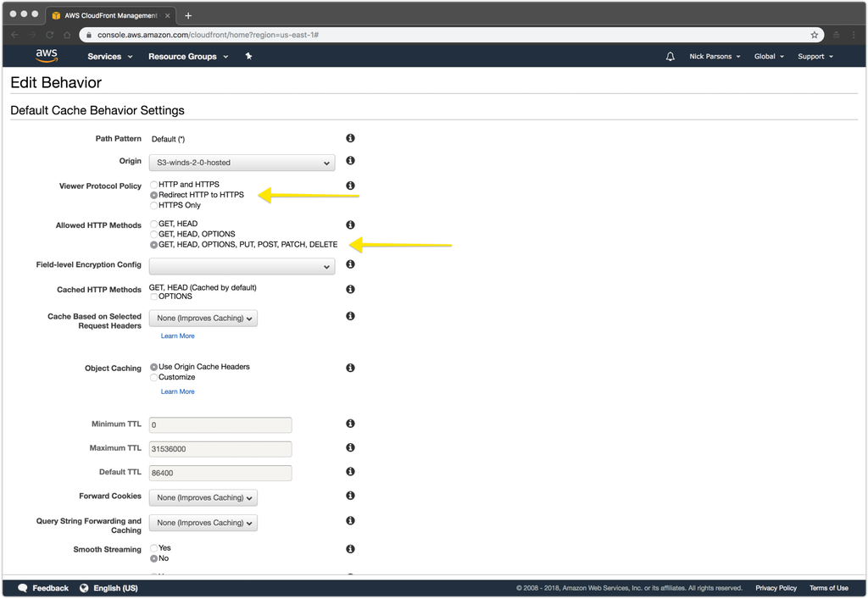This screenshot has width=868, height=599.
Task: Click info icon next to Object Caching
Action: coord(350,368)
